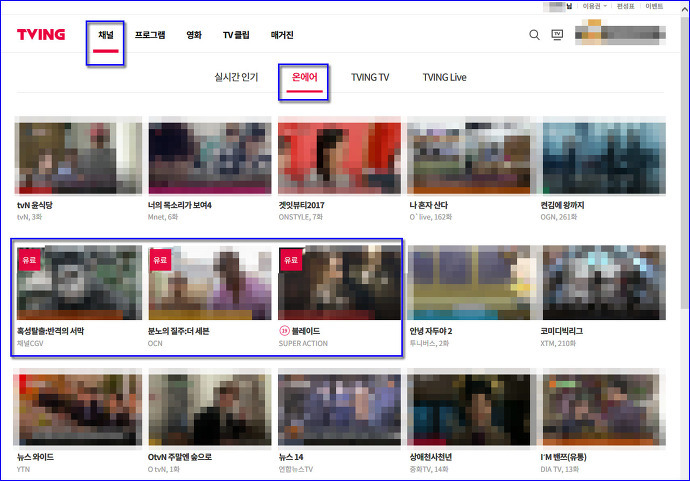690x481 pixels.
Task: Open the OtvN 주말엔 숲으로 thumbnail
Action: 210,409
